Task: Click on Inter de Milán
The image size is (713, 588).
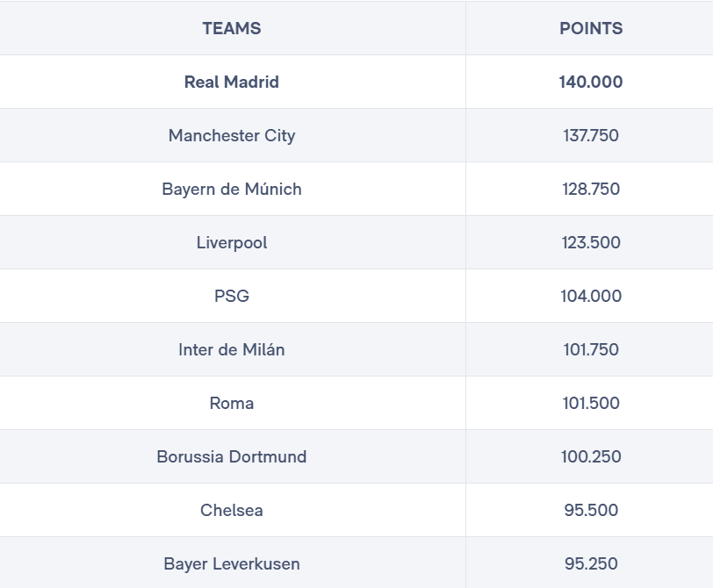Action: 232,349
